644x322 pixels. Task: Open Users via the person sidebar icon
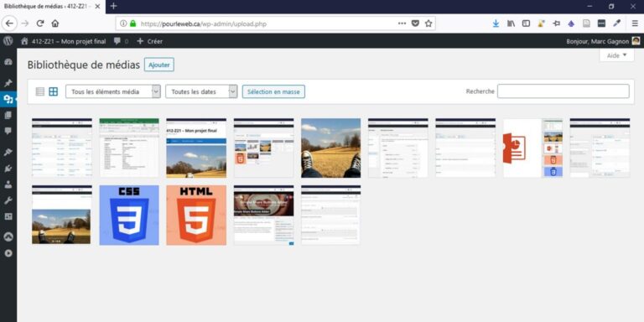pyautogui.click(x=8, y=184)
